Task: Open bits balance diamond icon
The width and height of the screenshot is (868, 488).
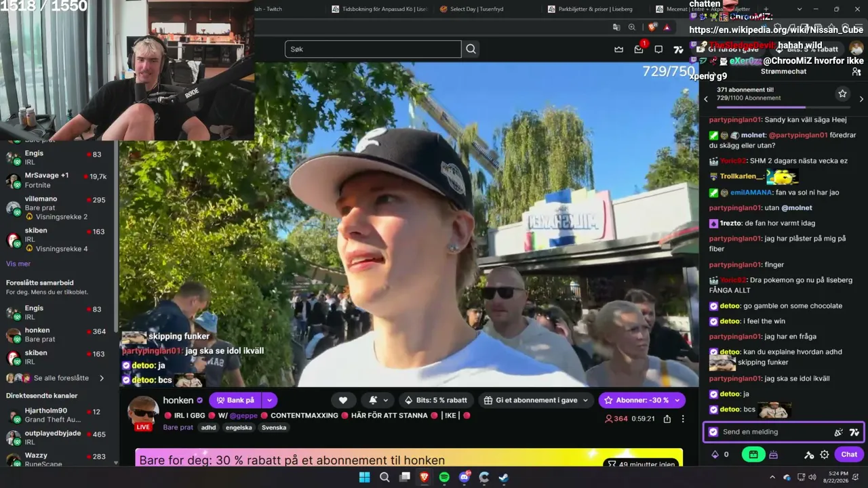Action: [715, 455]
